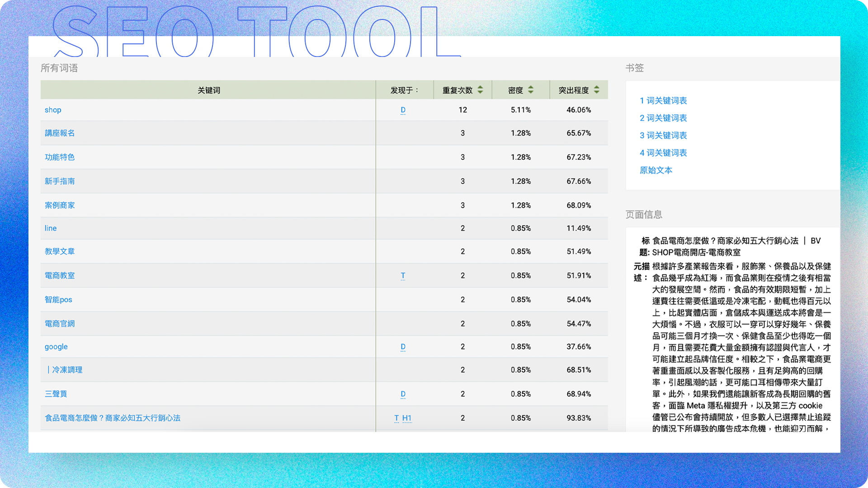Click the D marker in google row

[403, 347]
